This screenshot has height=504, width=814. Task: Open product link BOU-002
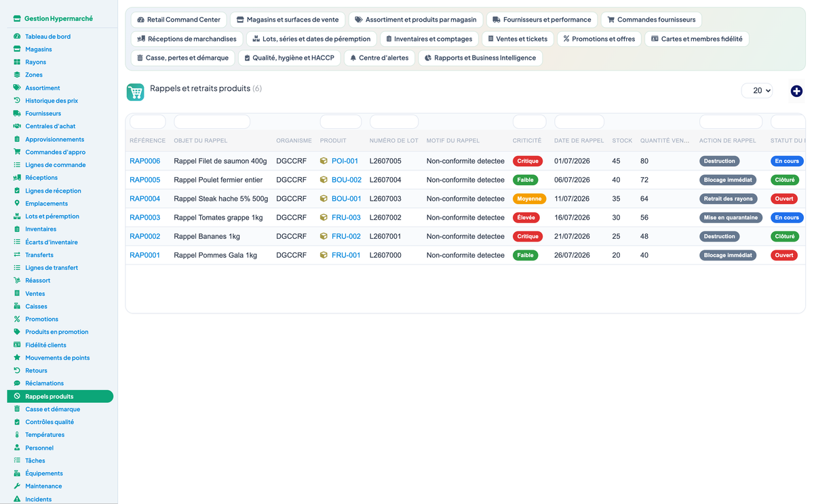click(x=346, y=180)
